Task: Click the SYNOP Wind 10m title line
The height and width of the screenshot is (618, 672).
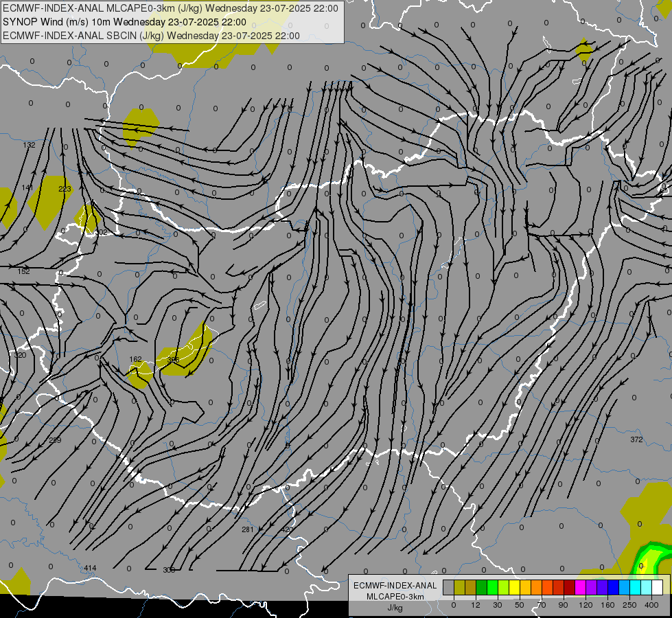Action: click(124, 22)
